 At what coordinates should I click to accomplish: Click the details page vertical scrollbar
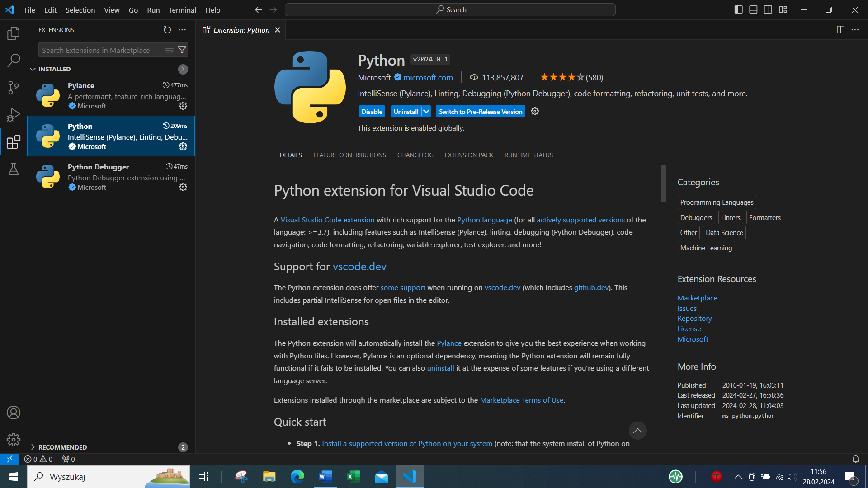[x=663, y=184]
